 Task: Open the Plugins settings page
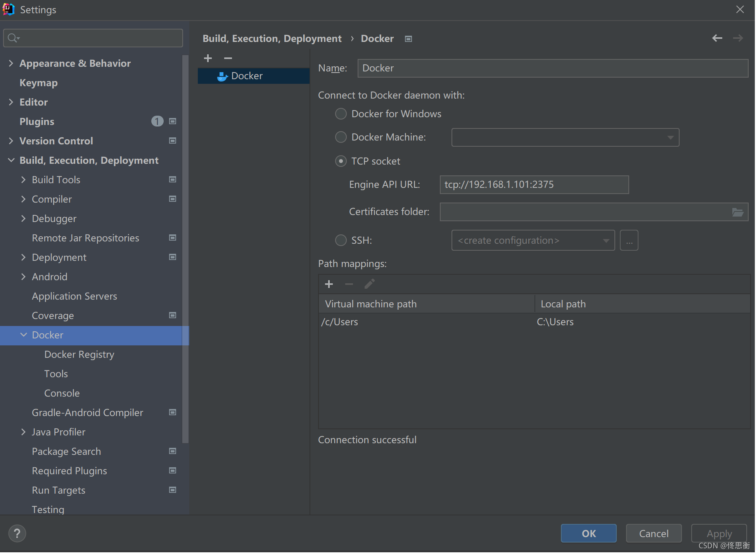(x=37, y=122)
